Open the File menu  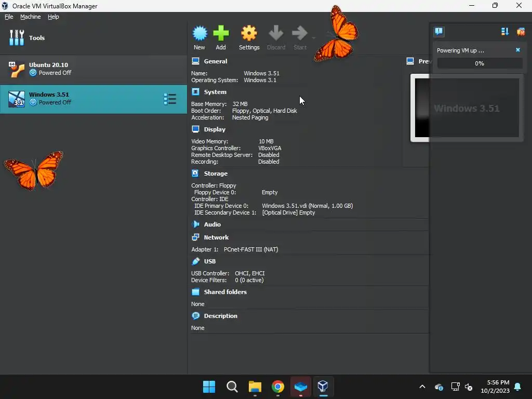(9, 17)
